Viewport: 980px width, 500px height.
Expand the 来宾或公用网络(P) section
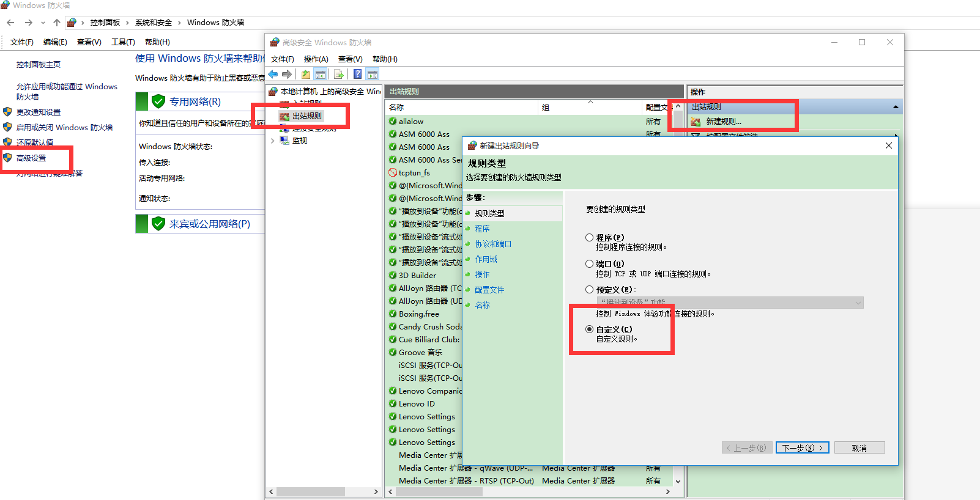[x=210, y=224]
